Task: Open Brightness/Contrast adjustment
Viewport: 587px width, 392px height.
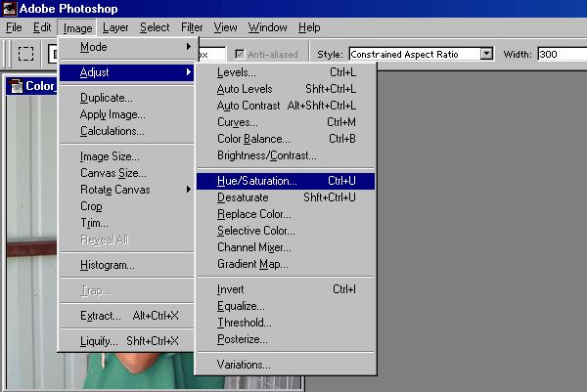Action: (x=286, y=155)
